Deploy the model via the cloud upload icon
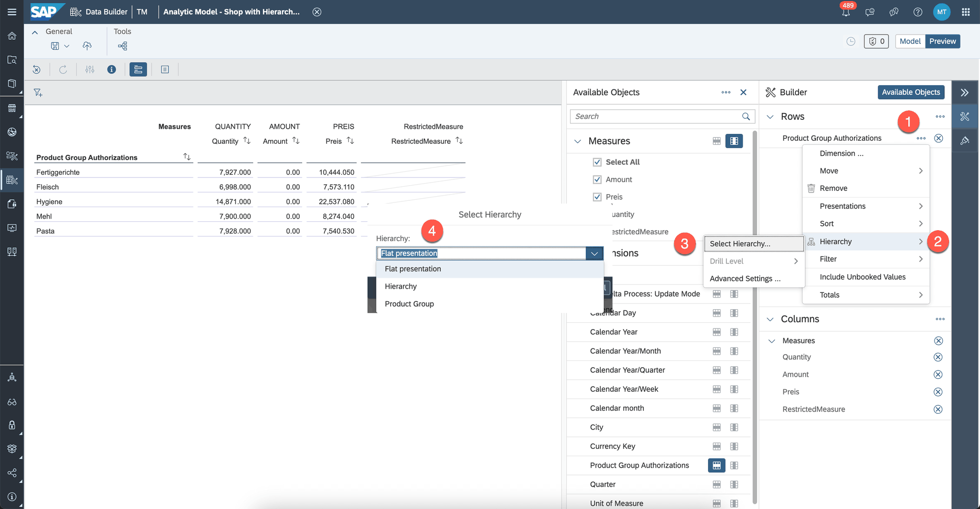The image size is (980, 509). point(87,46)
